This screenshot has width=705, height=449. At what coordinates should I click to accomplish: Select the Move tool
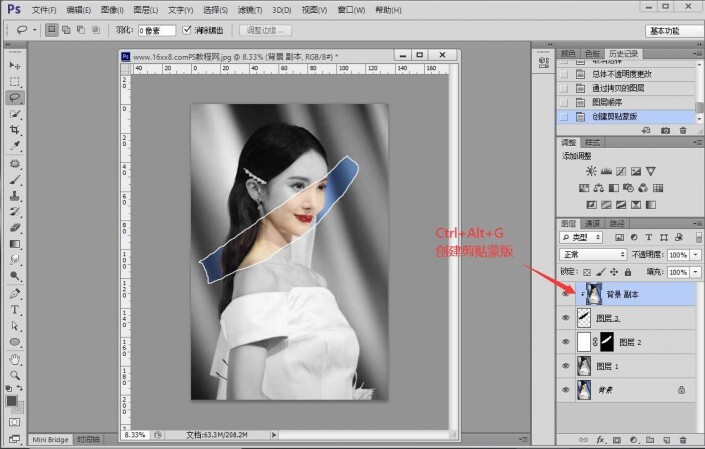point(15,65)
